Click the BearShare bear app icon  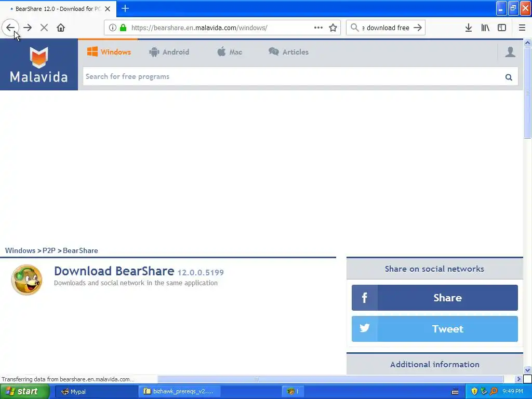click(x=27, y=280)
